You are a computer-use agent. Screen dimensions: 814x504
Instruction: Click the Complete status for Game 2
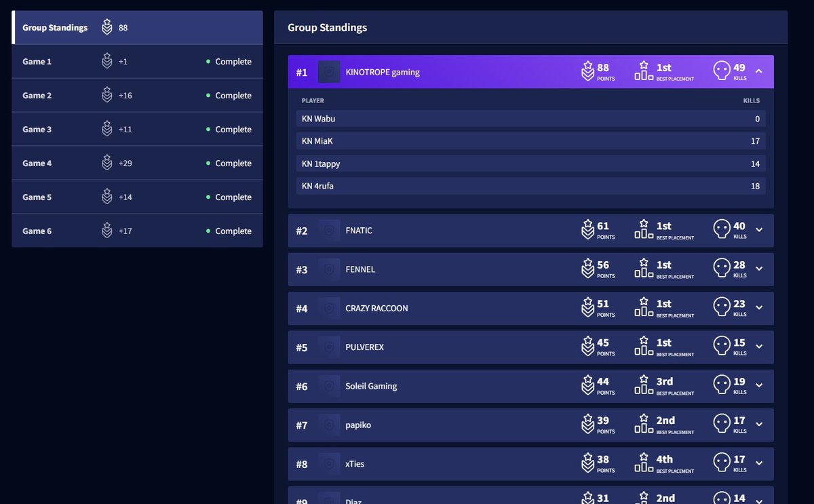click(x=229, y=96)
